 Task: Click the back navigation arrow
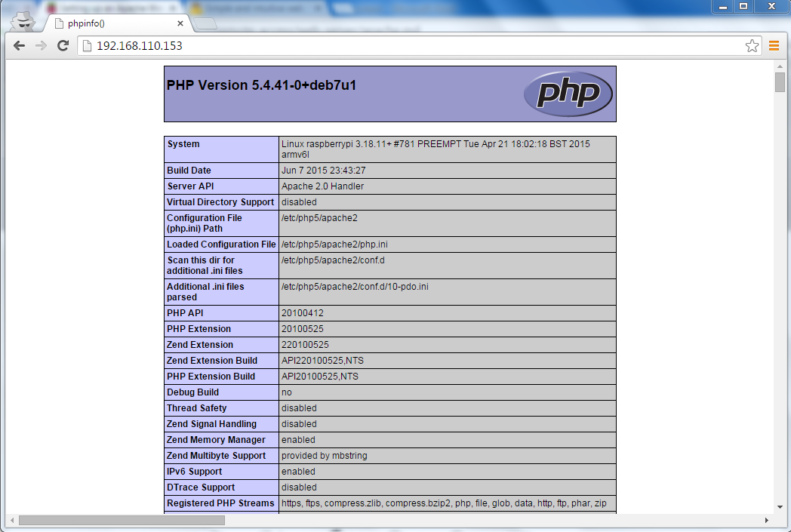[19, 46]
